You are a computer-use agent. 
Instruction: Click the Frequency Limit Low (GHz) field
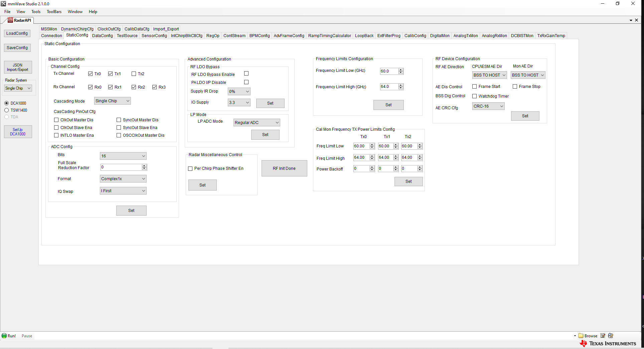tap(392, 71)
